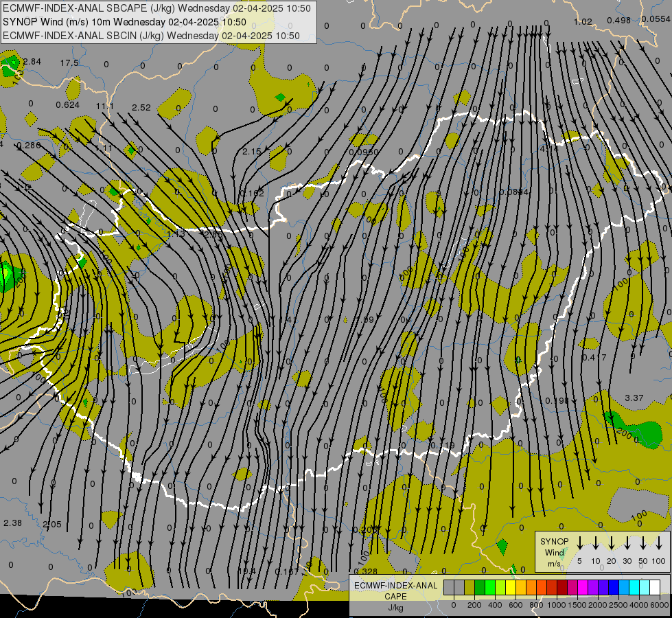Screen dimensions: 672x618
Task: Click the 2.05 value on the map
Action: (52, 524)
